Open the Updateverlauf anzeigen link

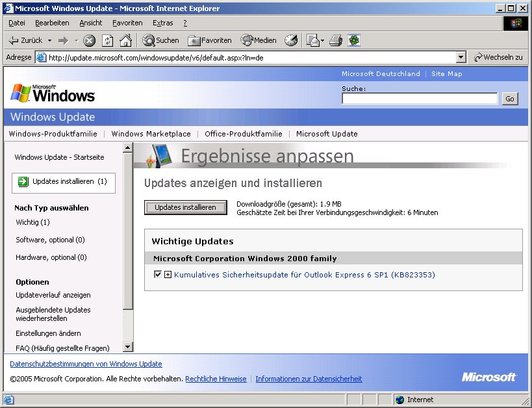(53, 295)
